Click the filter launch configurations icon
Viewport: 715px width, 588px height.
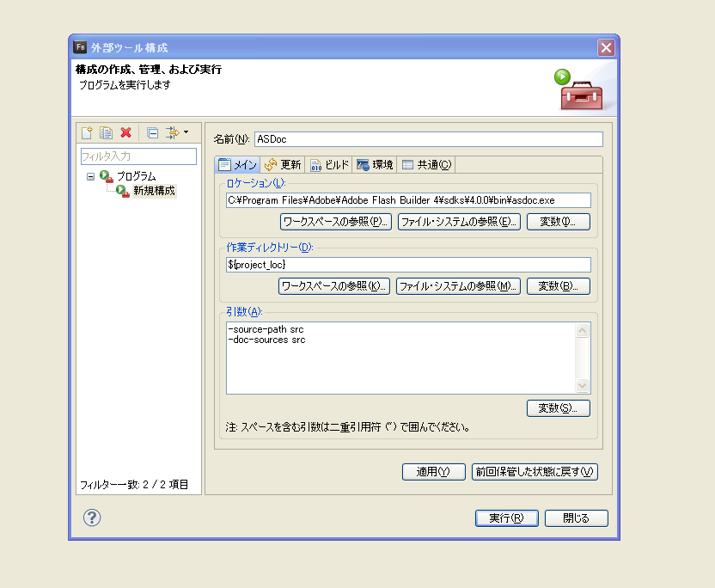pos(172,132)
